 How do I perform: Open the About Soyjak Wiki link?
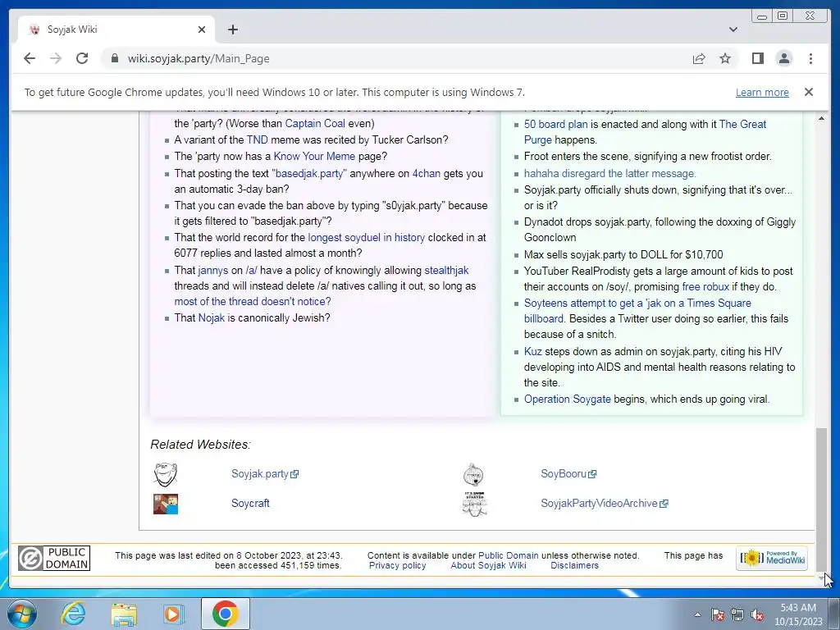[x=489, y=566]
